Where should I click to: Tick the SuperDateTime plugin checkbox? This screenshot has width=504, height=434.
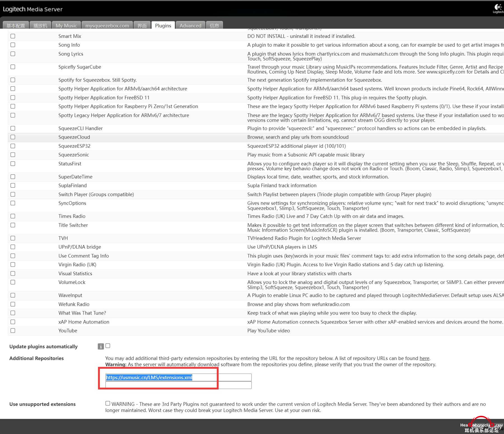pyautogui.click(x=13, y=177)
